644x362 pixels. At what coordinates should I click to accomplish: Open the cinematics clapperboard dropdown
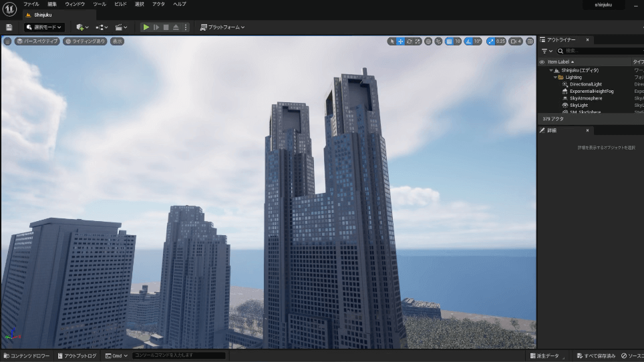pos(121,27)
